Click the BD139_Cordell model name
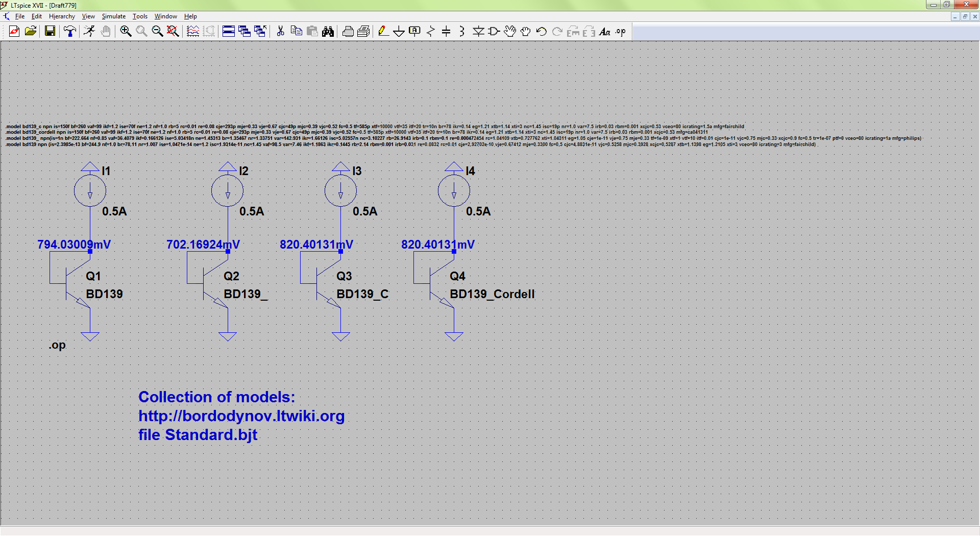Image resolution: width=980 pixels, height=536 pixels. [x=492, y=294]
